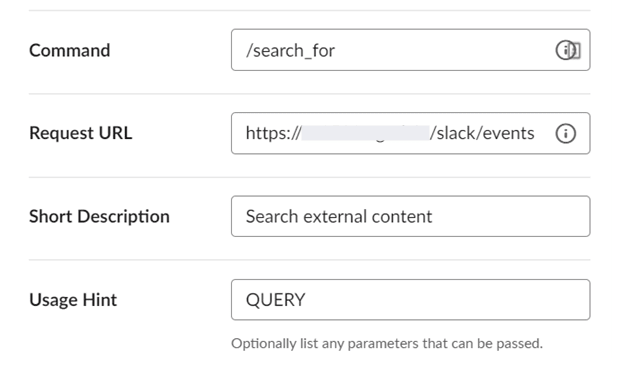Image resolution: width=622 pixels, height=378 pixels.
Task: Click inside the Request URL input field
Action: point(411,133)
